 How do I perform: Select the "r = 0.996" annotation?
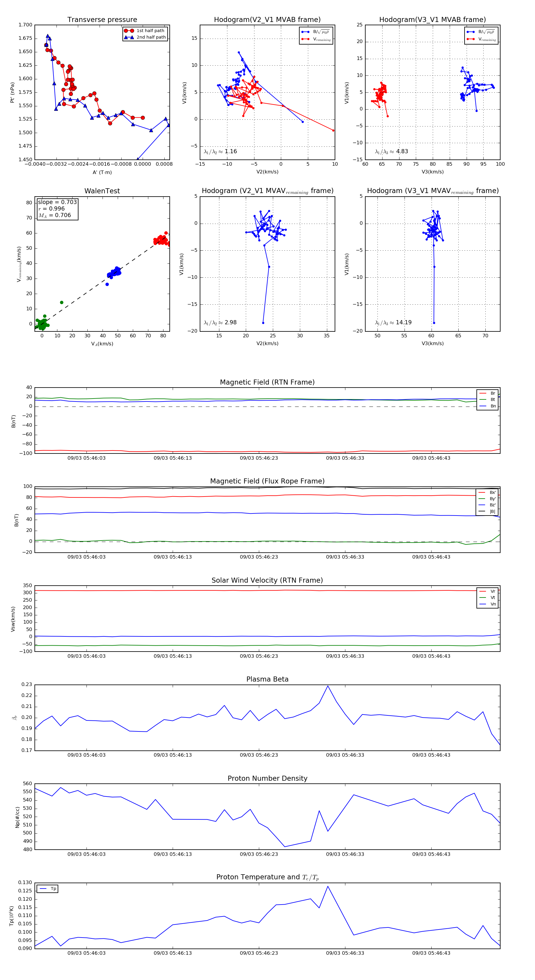[51, 208]
